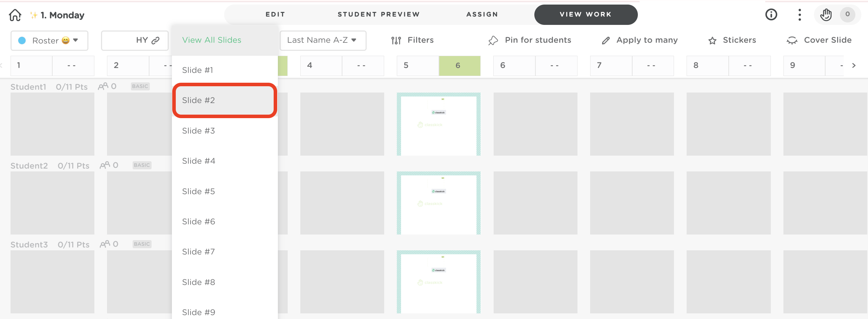The height and width of the screenshot is (319, 868).
Task: Click slide 9 column header
Action: click(804, 66)
